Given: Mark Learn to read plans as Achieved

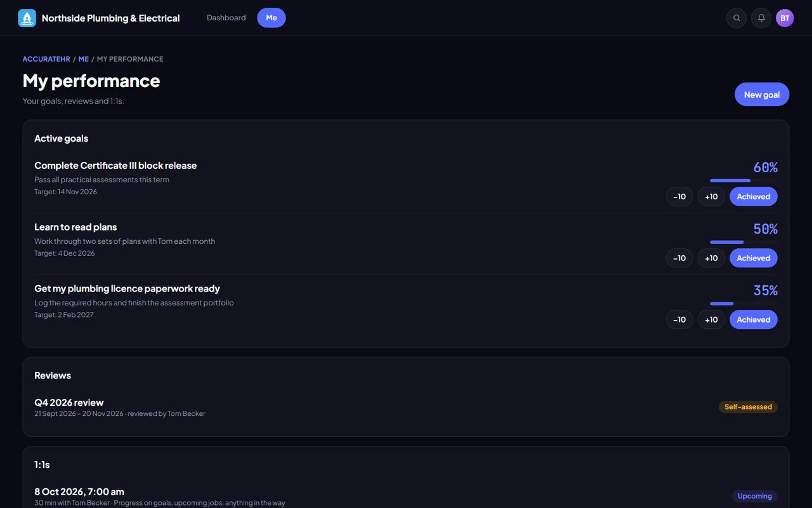Looking at the screenshot, I should click(754, 258).
